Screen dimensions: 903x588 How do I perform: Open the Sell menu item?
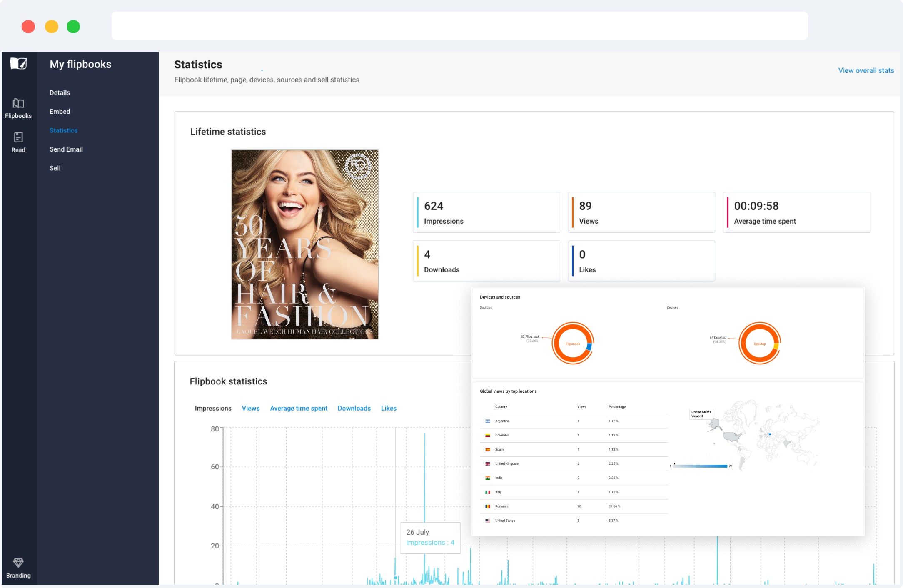pos(55,168)
